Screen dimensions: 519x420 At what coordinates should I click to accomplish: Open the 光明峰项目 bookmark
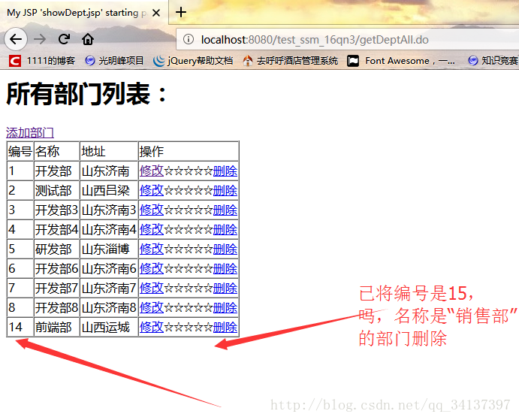[x=114, y=61]
